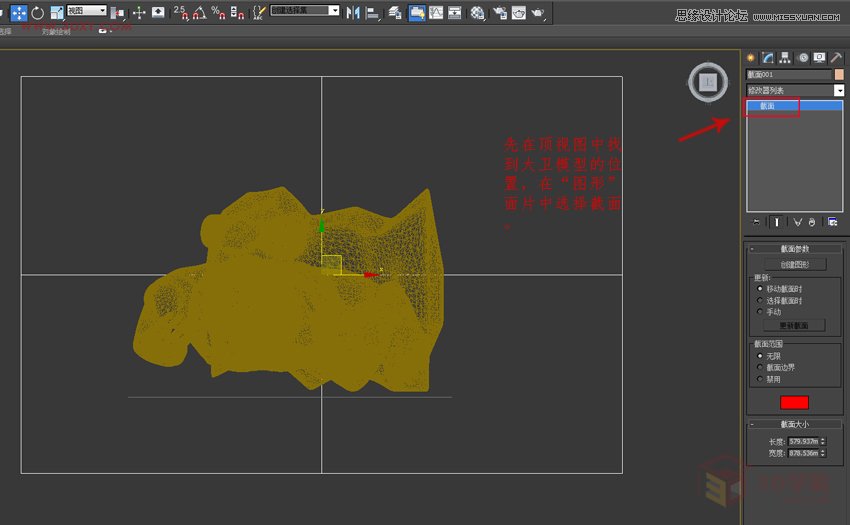Click the 宽度 spinner arrows
This screenshot has height=525, width=850.
pyautogui.click(x=823, y=453)
